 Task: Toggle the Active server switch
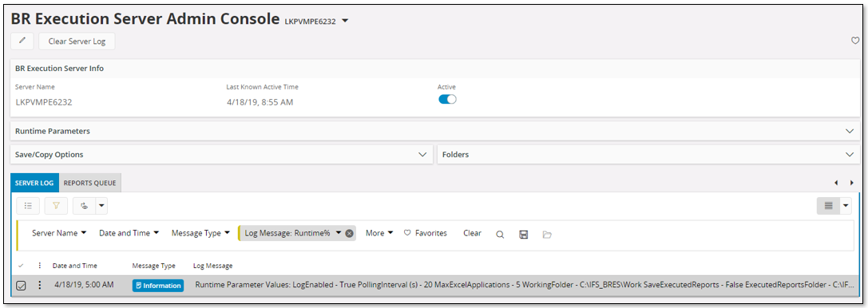447,100
